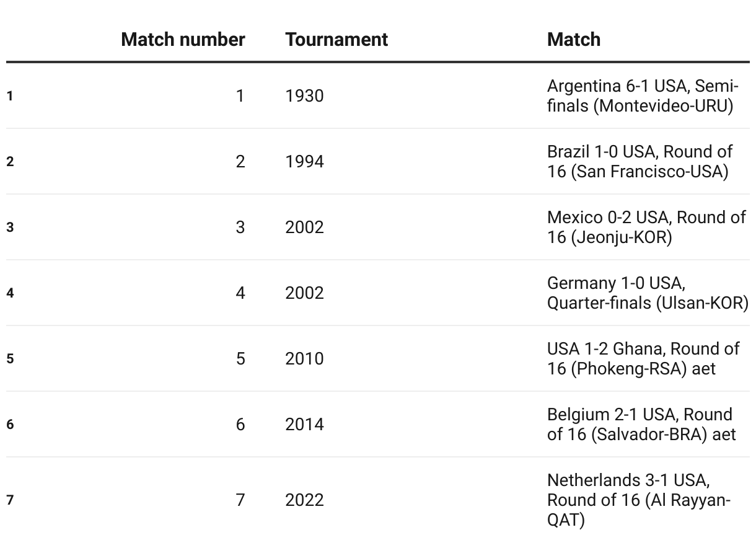Select row index 6 label
Screen dimensions: 756x548
pyautogui.click(x=10, y=425)
